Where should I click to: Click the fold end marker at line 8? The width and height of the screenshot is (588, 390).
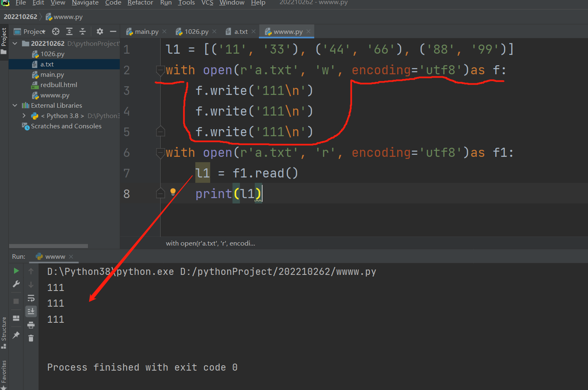pyautogui.click(x=161, y=193)
